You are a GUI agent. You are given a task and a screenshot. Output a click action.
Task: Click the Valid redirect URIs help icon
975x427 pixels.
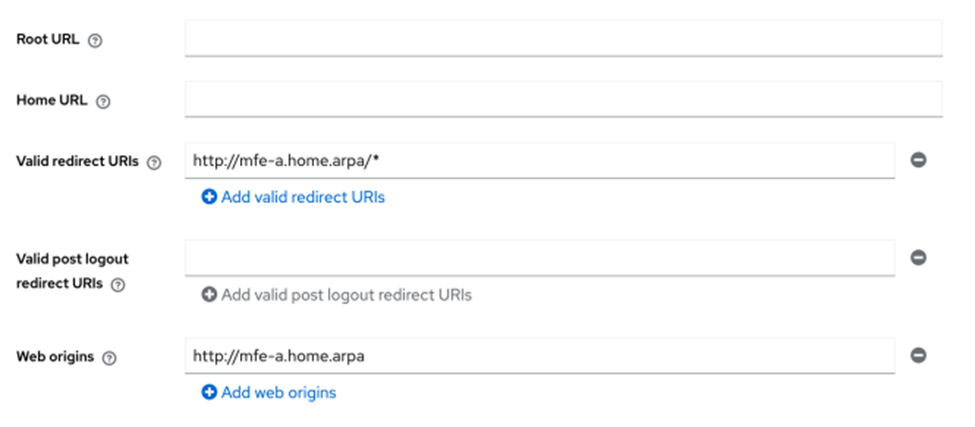pos(154,163)
